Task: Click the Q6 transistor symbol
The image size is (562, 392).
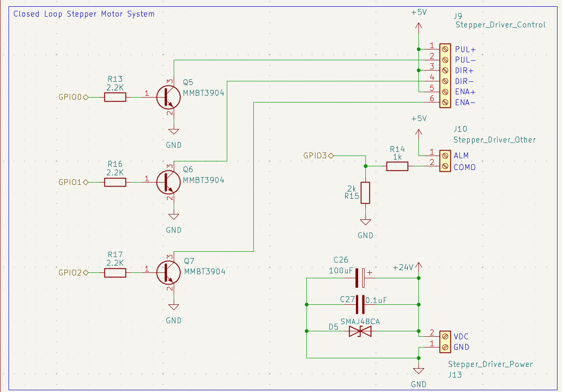Action: click(168, 182)
